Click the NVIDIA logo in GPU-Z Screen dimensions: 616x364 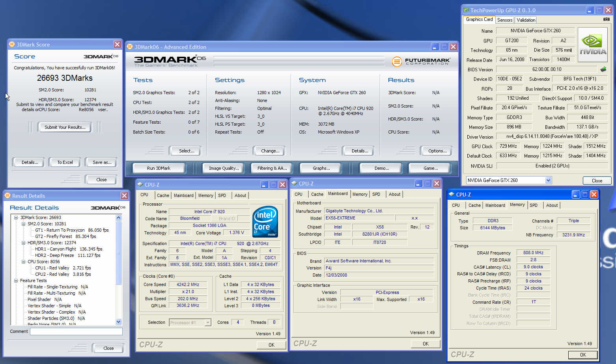[x=593, y=45]
